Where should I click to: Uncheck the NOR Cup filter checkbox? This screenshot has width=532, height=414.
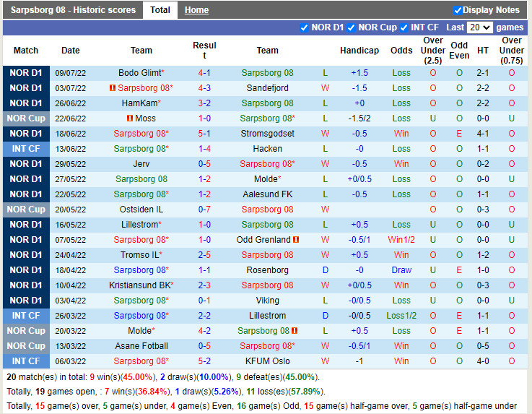point(352,28)
